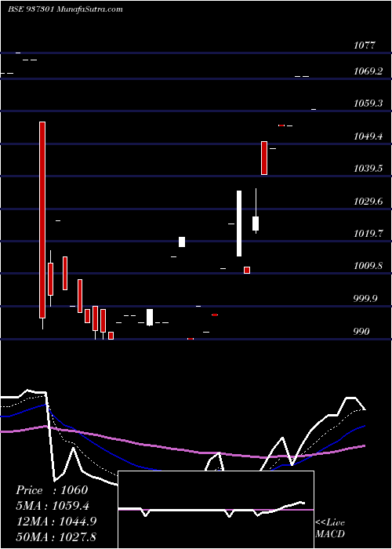The height and width of the screenshot is (549, 392).
Task: Select the 1059.3 price axis label
Action: pyautogui.click(x=368, y=104)
